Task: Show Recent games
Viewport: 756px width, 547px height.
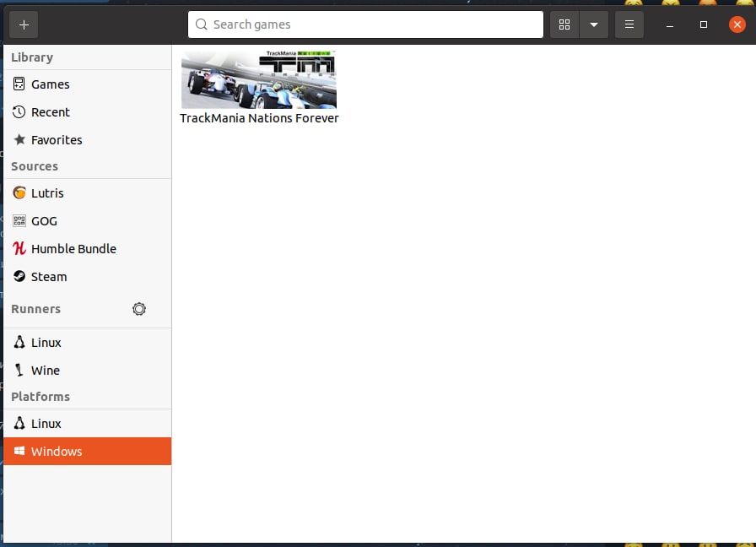Action: click(87, 112)
